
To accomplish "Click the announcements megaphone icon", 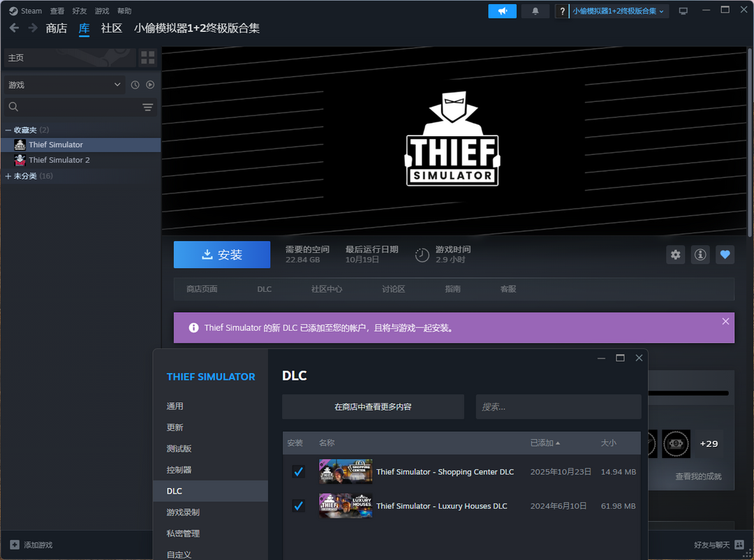I will pos(502,11).
